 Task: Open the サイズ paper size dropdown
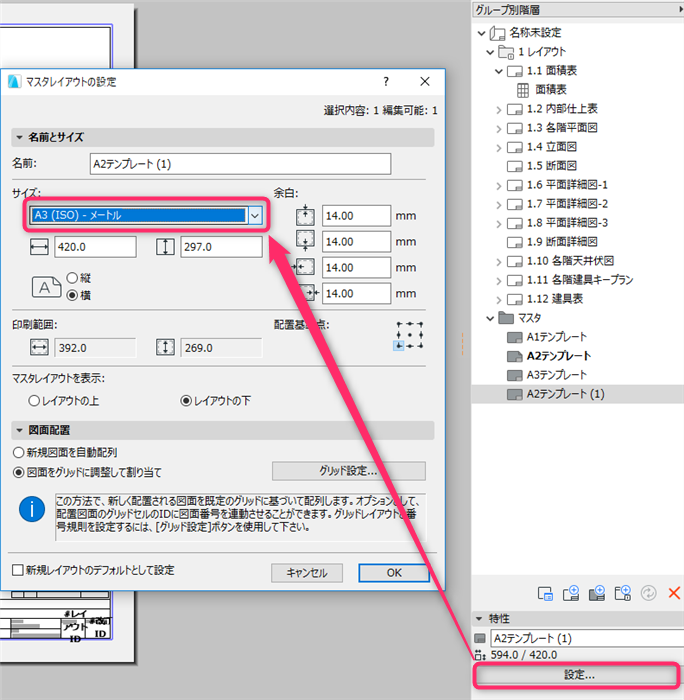pyautogui.click(x=255, y=216)
